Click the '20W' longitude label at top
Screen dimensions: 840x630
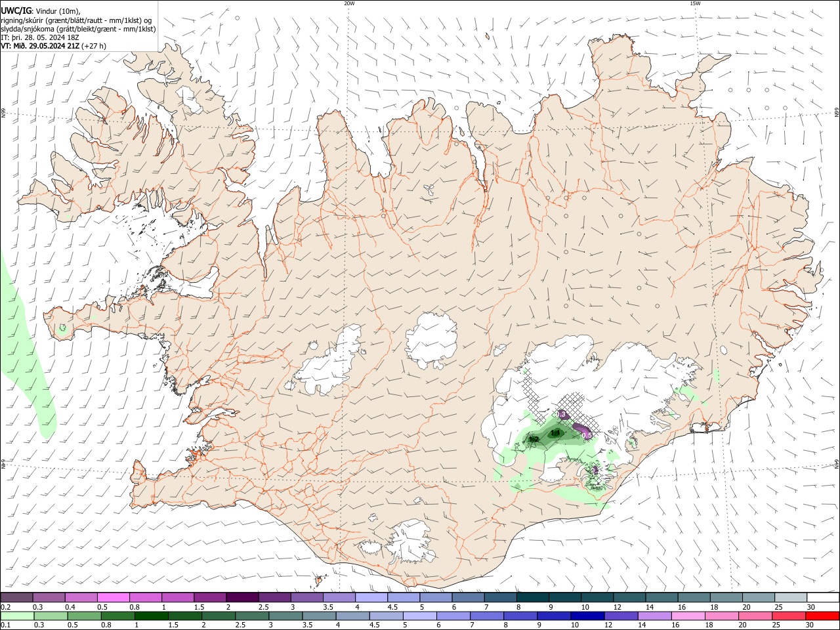pos(349,3)
